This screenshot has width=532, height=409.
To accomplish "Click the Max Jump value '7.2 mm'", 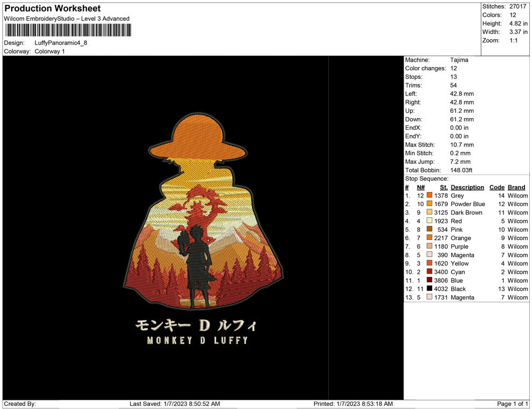I will tap(460, 162).
